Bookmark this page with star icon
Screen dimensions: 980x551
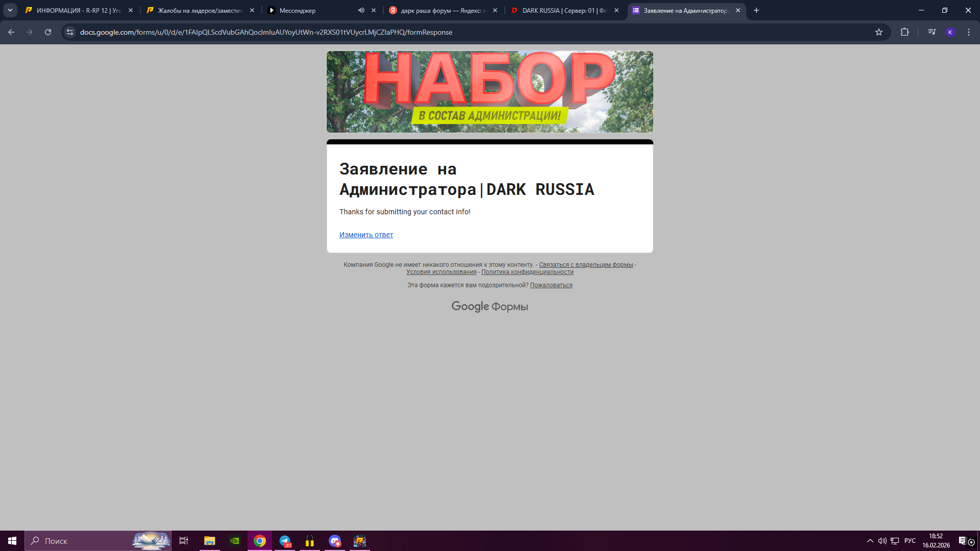click(878, 32)
